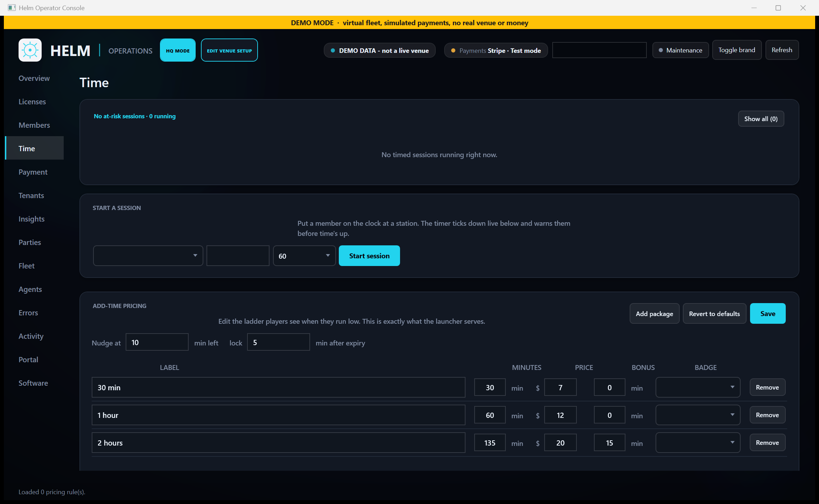819x504 pixels.
Task: View the Errors section
Action: tap(34, 313)
